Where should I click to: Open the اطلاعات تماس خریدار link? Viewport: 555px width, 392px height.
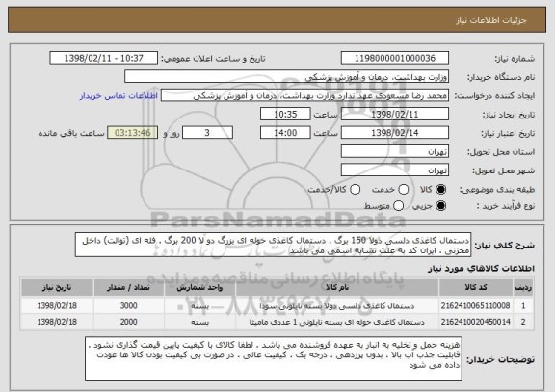(x=119, y=96)
